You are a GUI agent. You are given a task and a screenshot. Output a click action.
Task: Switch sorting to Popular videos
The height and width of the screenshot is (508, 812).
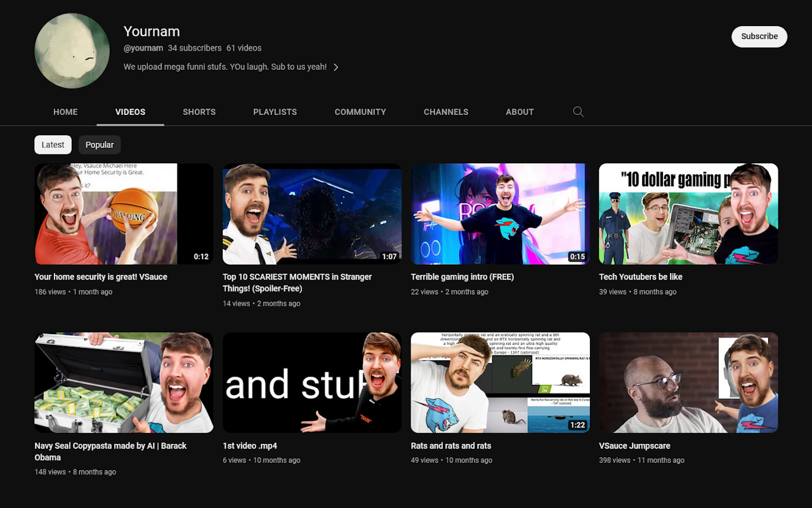[x=99, y=144]
